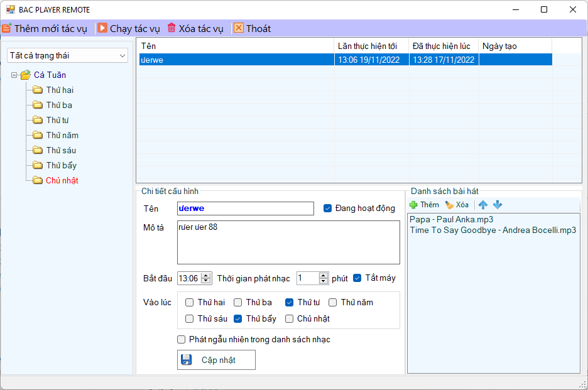Select Thứ tư folder in tree
Image resolution: width=588 pixels, height=390 pixels.
(x=57, y=120)
